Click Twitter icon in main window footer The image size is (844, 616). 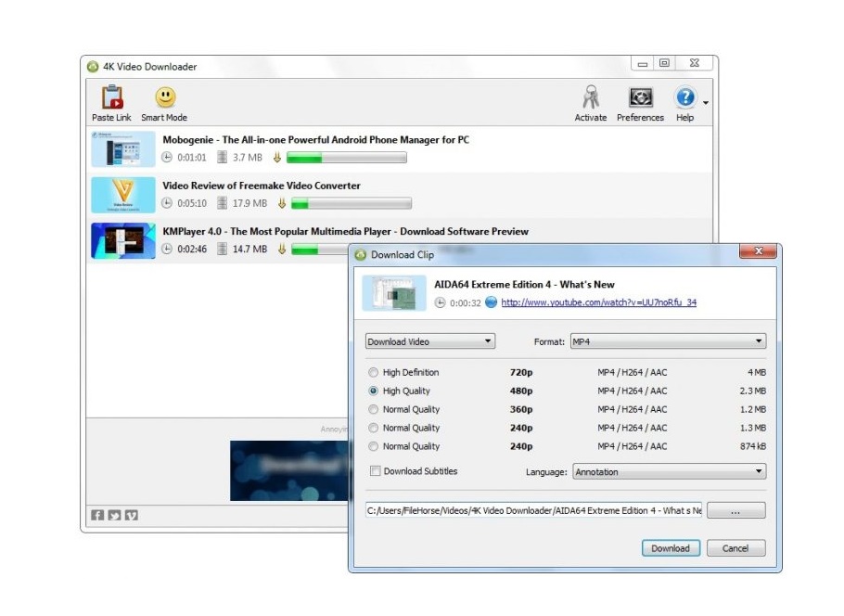115,515
